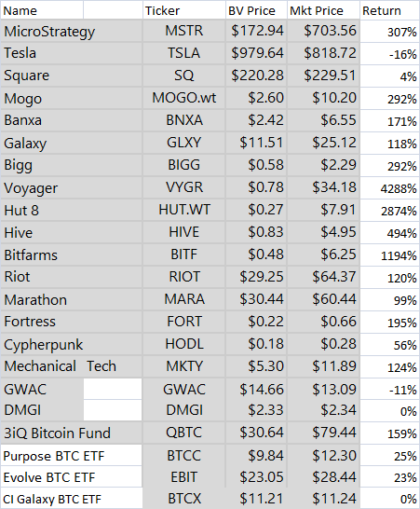
Task: Select the RIOT ticker cell
Action: [183, 277]
